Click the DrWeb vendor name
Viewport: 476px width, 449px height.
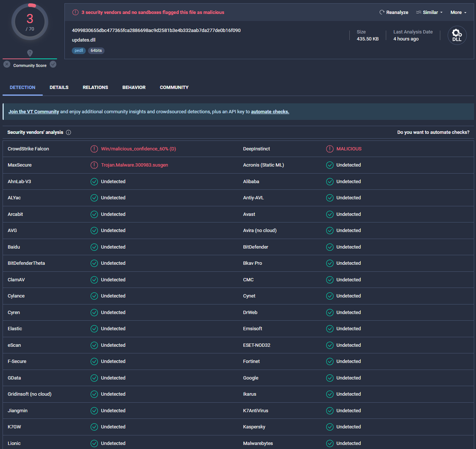(250, 312)
